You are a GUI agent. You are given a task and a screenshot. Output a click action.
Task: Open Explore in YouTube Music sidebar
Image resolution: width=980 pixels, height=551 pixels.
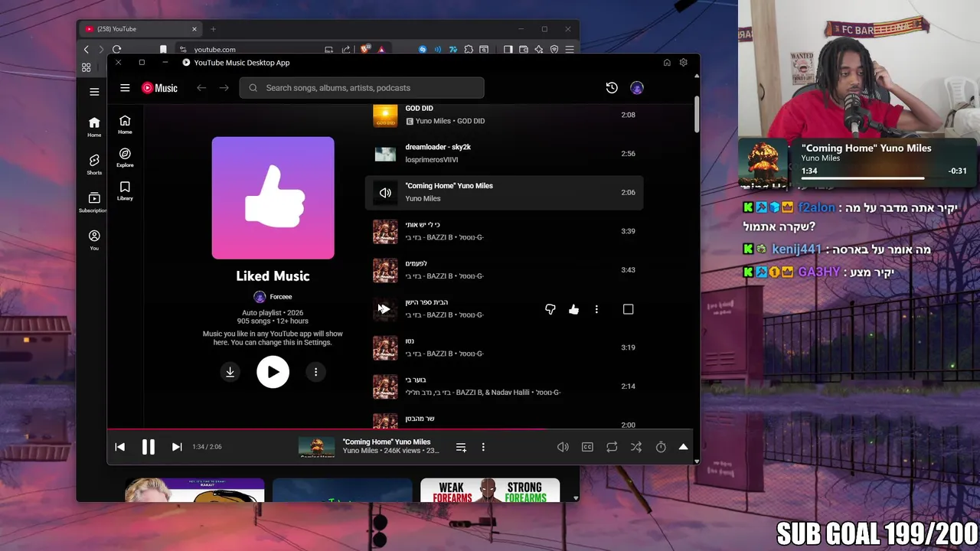125,158
